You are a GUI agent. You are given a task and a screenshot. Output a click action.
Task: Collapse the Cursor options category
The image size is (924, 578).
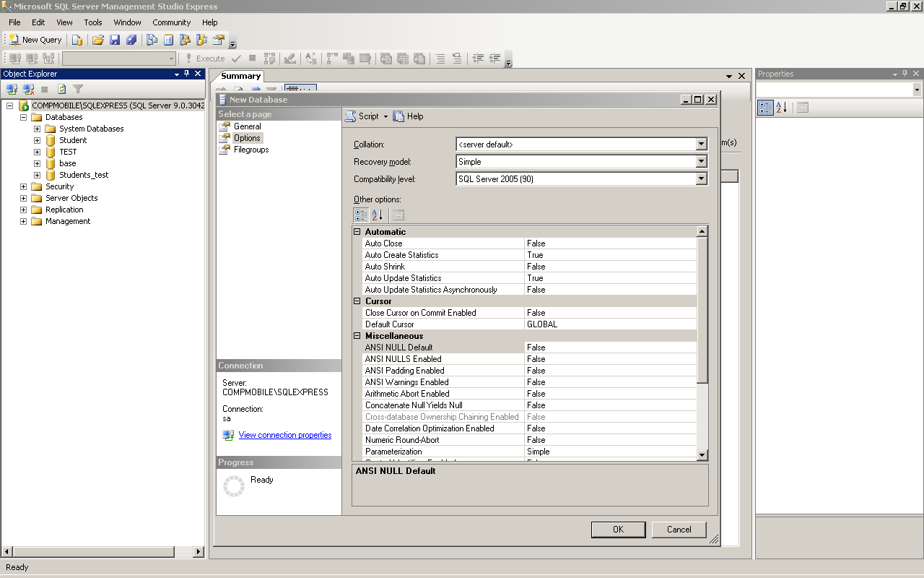pyautogui.click(x=357, y=301)
